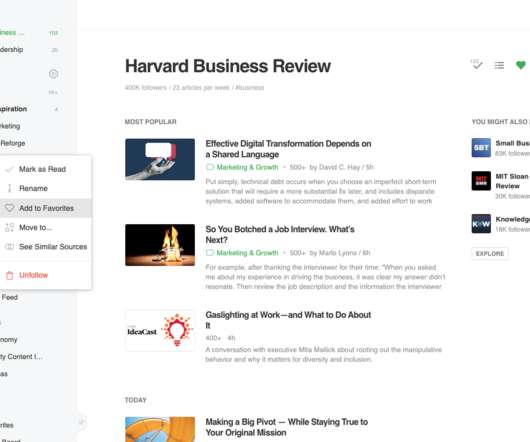530x442 pixels.
Task: Click the Harvard Business Review heading
Action: pyautogui.click(x=228, y=66)
